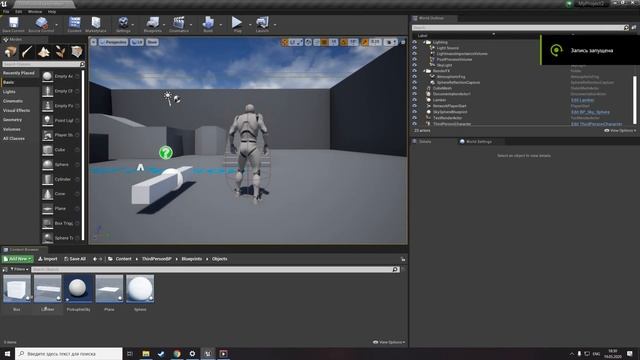
Task: Open the Perspective viewport dropdown
Action: pos(113,42)
